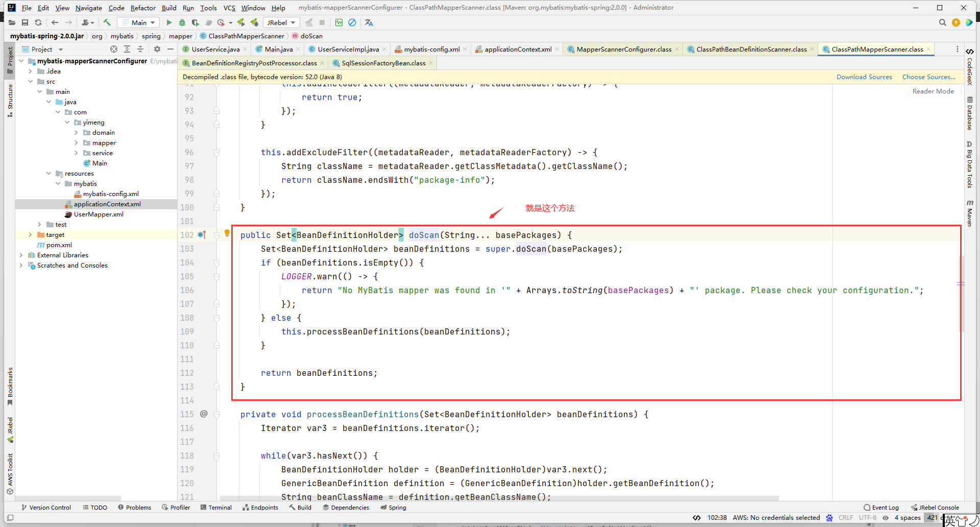
Task: Click the Baidu paw status bar icon
Action: (829, 518)
